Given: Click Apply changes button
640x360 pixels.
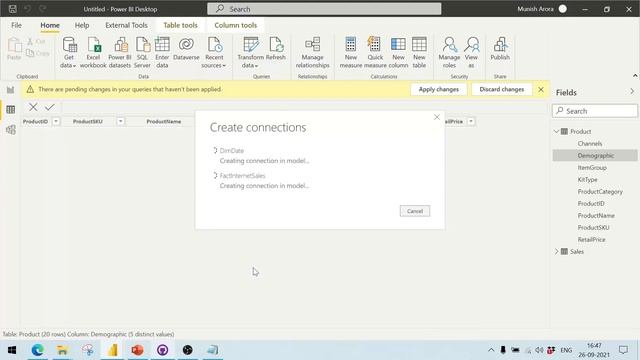Looking at the screenshot, I should pyautogui.click(x=439, y=89).
